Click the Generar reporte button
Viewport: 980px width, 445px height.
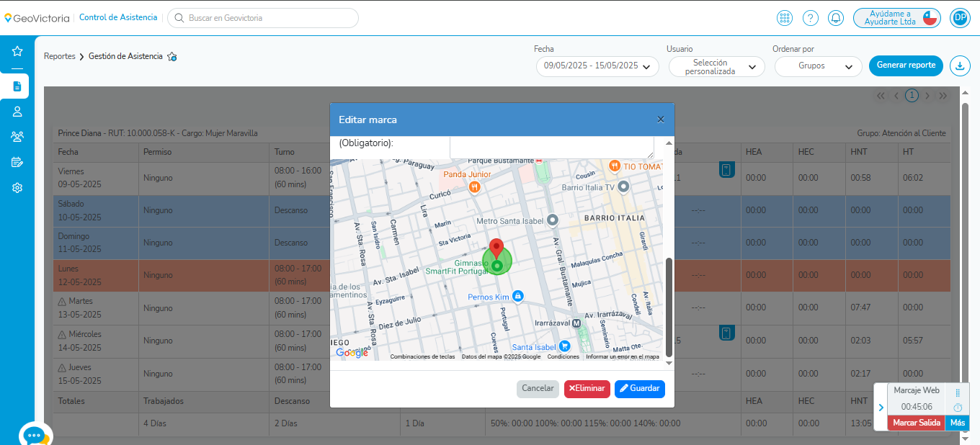coord(906,66)
